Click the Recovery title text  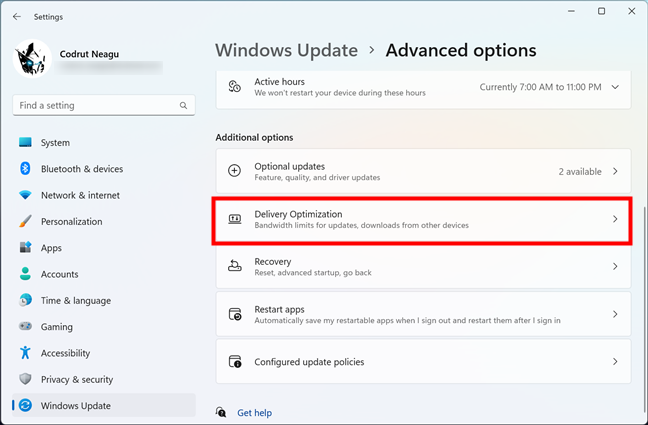[x=272, y=262]
